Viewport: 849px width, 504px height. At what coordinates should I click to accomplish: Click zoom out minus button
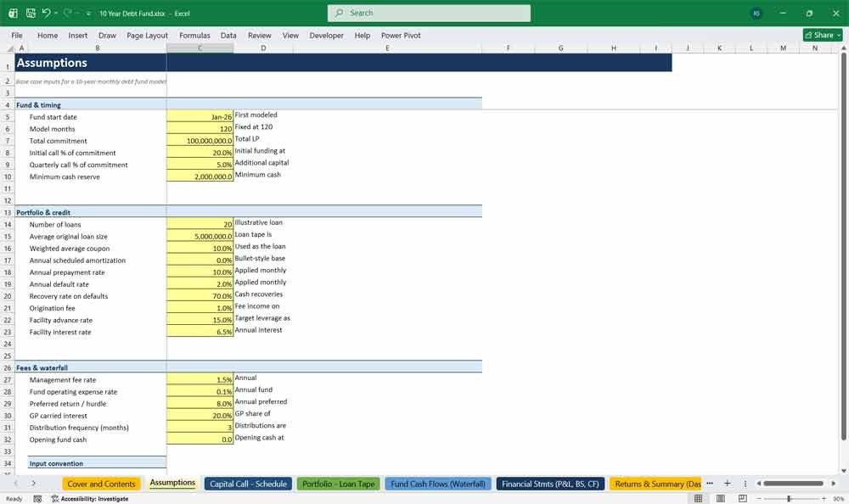758,498
